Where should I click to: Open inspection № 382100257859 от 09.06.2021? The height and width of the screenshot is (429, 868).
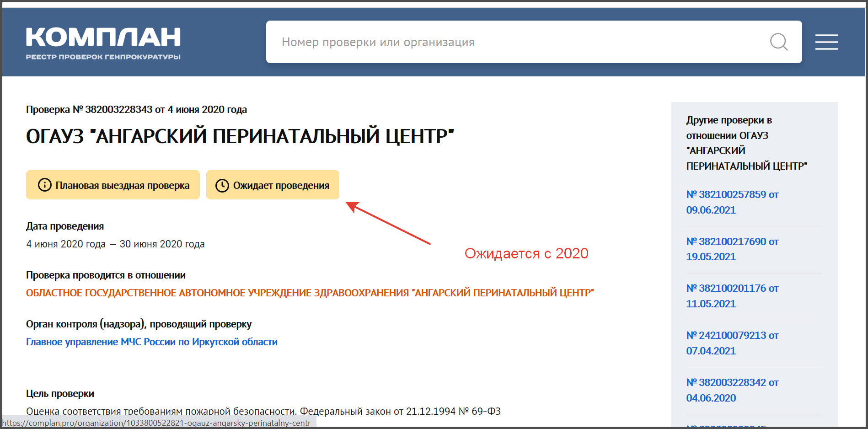pyautogui.click(x=732, y=202)
